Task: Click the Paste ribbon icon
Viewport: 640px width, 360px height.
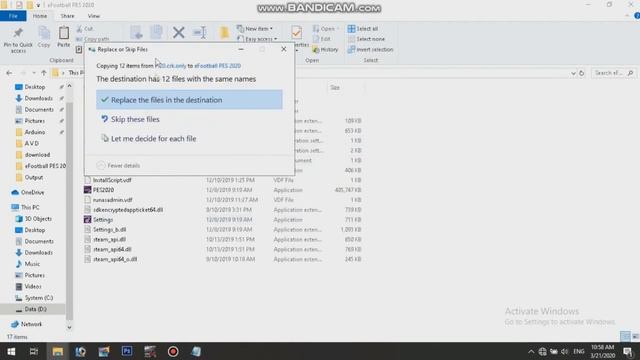Action: pos(64,33)
